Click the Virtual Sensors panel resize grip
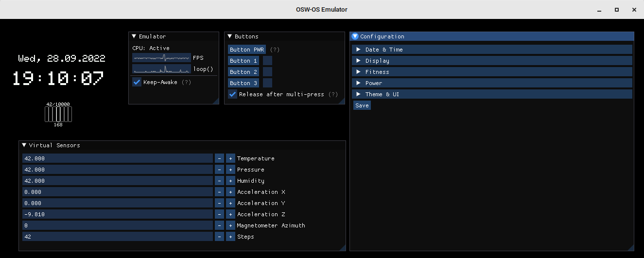 coord(343,248)
